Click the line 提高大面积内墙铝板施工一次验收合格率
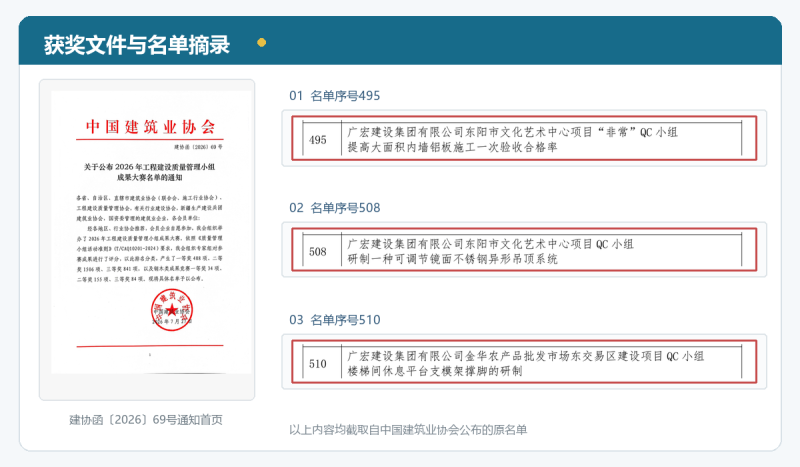 (453, 148)
